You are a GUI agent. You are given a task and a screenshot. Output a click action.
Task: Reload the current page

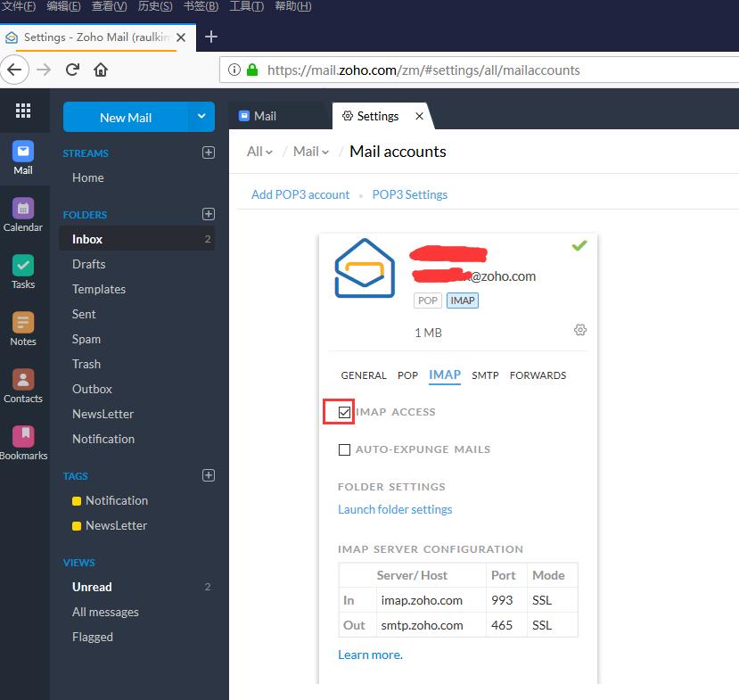pyautogui.click(x=72, y=70)
